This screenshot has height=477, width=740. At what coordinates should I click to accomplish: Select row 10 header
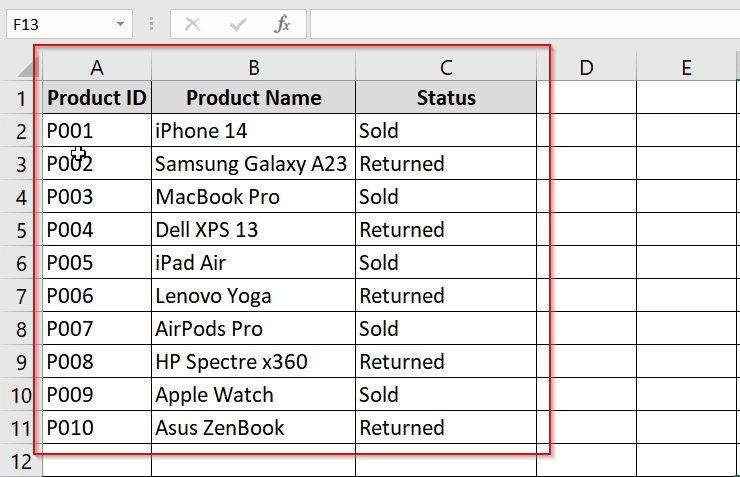click(21, 395)
